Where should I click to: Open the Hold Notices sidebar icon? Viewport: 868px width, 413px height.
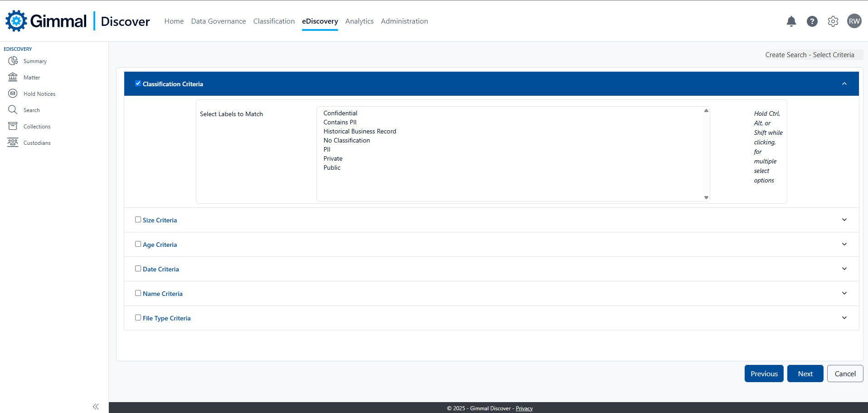point(13,93)
